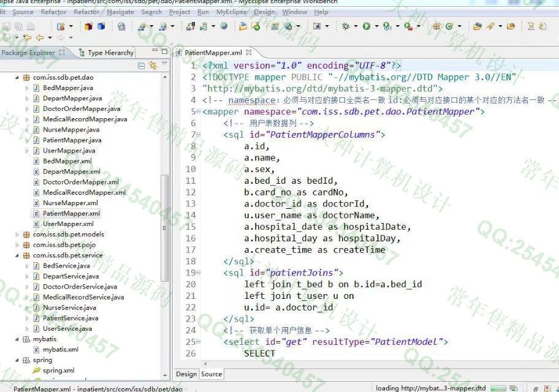Open the MyEclipse menu
Screen dimensions: 559x392
pyautogui.click(x=231, y=12)
